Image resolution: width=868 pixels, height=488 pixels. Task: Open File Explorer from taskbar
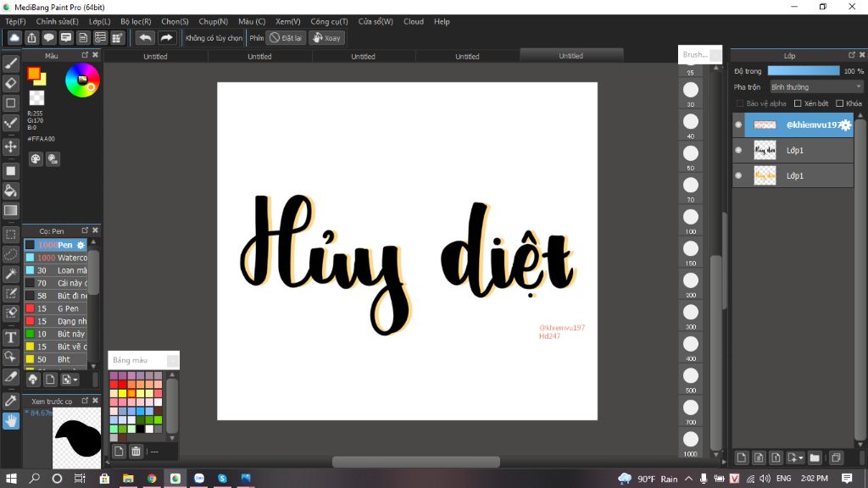point(128,479)
